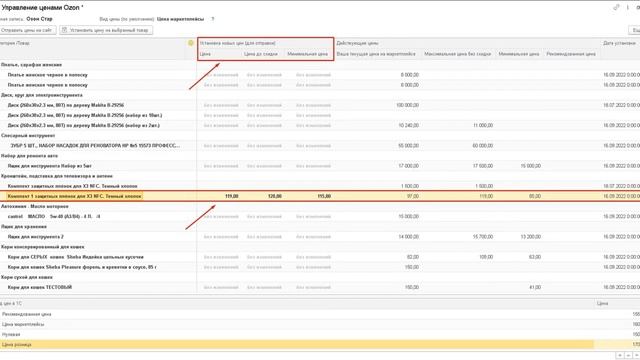
Task: Open the 'Цена маркетплейсы' price type value
Action: (180, 19)
